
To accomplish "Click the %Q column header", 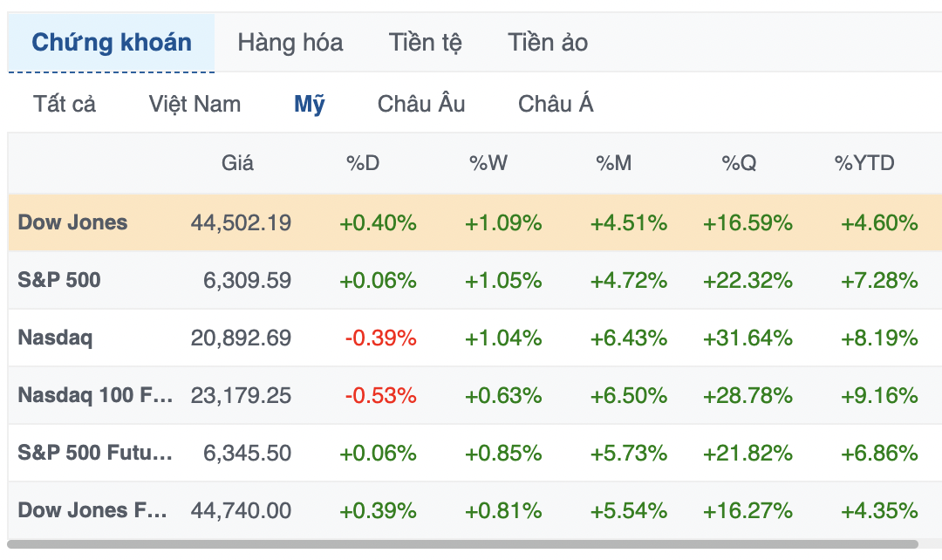I will pyautogui.click(x=739, y=163).
